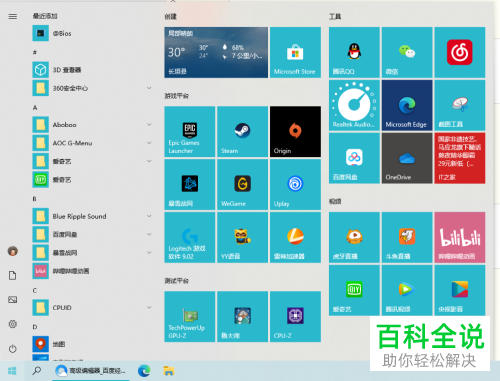Select the 创建 group title
Image resolution: width=500 pixels, height=381 pixels.
tap(170, 16)
